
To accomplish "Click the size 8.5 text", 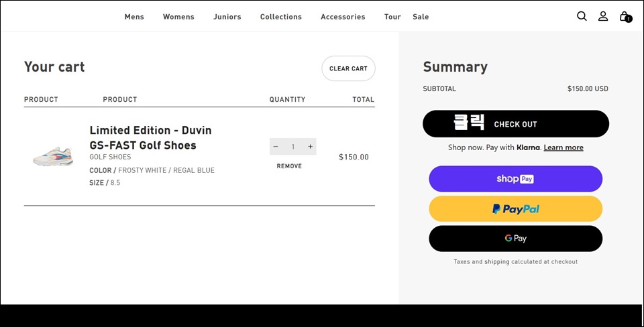I will 115,182.
